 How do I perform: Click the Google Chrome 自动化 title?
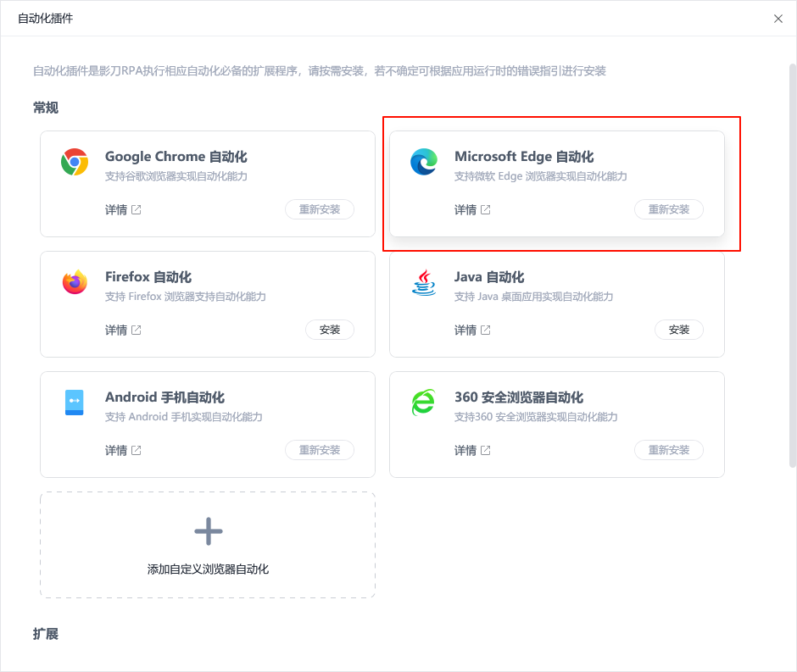pos(176,157)
